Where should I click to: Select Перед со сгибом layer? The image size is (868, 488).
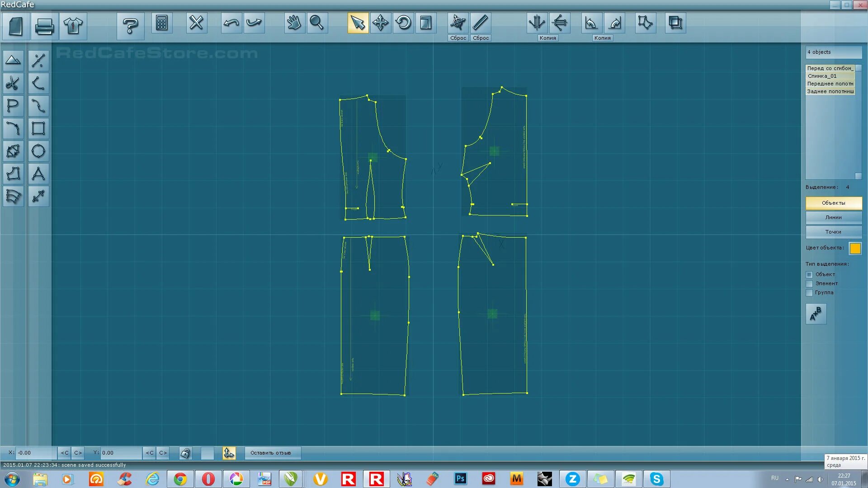830,67
